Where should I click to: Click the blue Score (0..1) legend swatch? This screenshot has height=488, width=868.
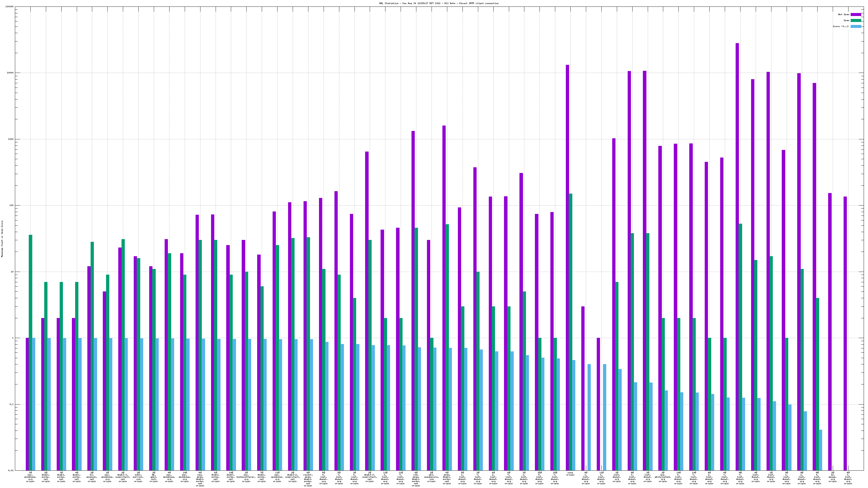(856, 26)
